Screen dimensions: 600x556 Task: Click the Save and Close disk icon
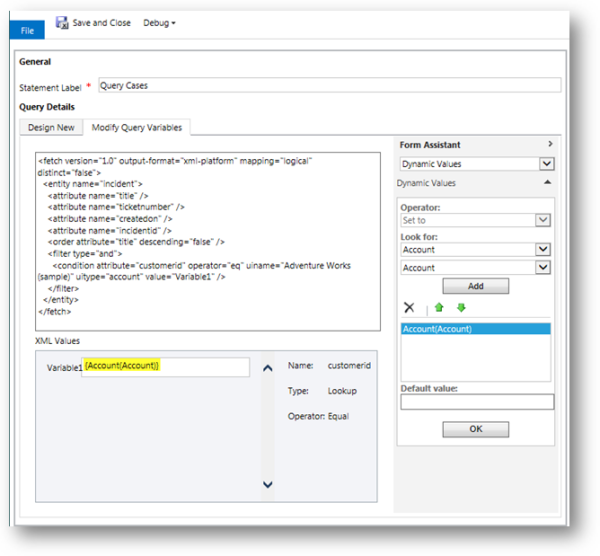[62, 23]
